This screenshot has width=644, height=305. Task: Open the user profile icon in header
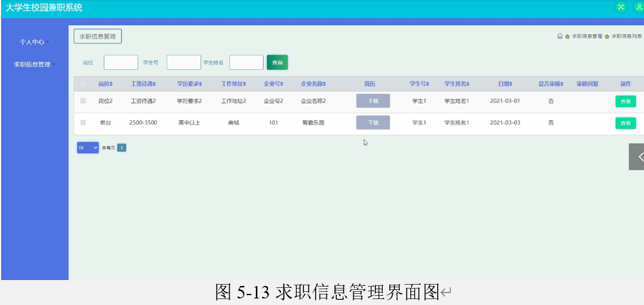click(x=639, y=7)
